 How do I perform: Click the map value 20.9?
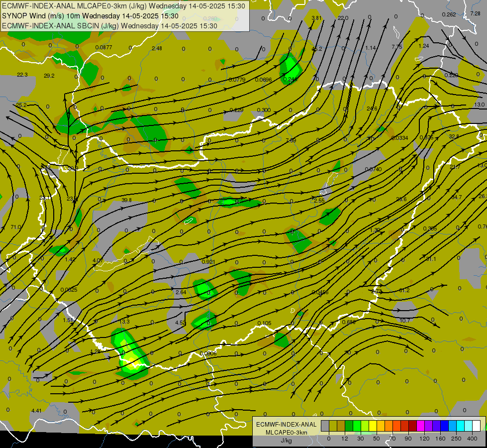point(73,168)
